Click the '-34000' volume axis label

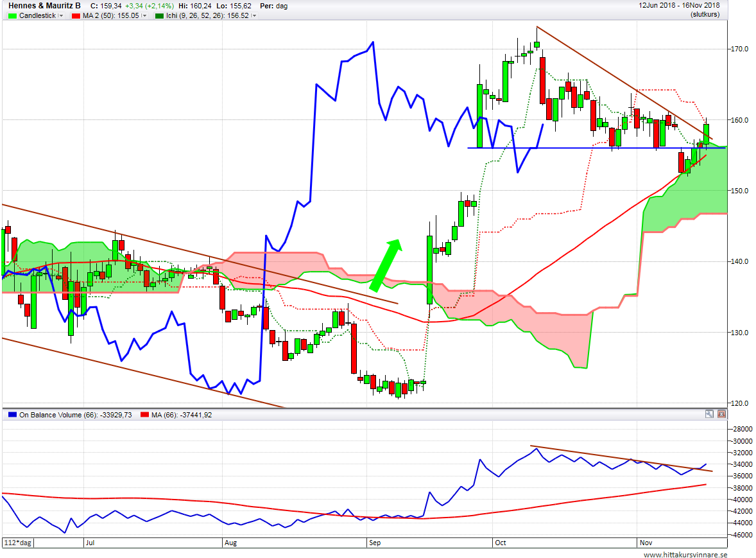pos(743,464)
